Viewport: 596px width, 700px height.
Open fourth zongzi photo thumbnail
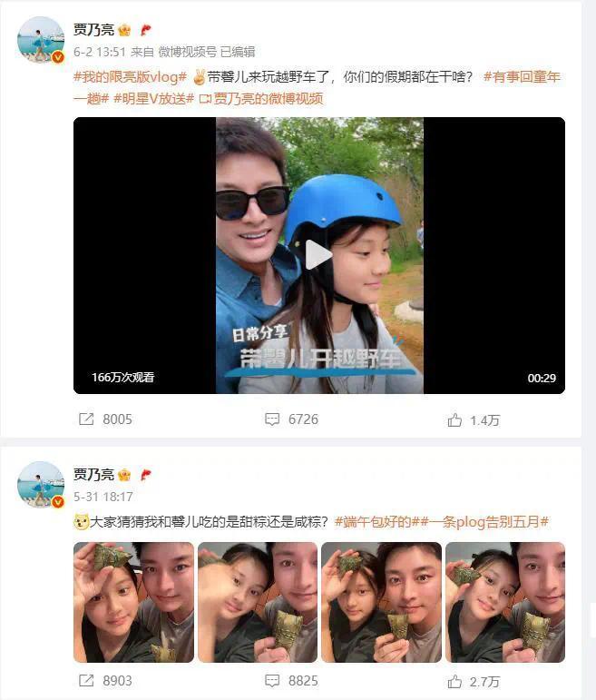click(x=505, y=602)
